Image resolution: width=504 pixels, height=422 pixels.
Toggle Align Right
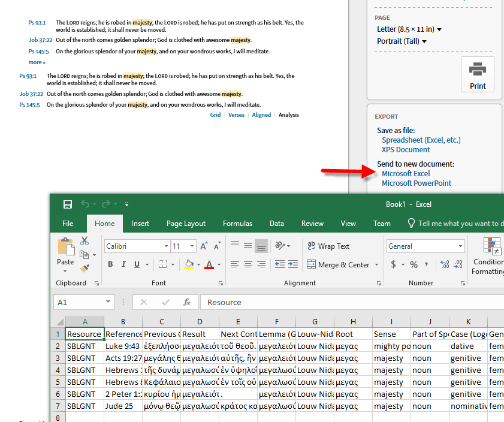261,264
